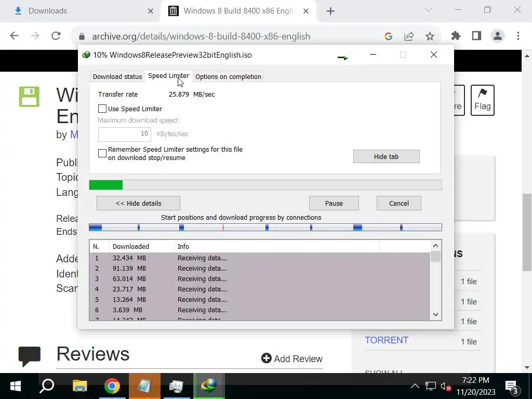The width and height of the screenshot is (532, 399).
Task: Click the green floppy disk software icon
Action: click(29, 97)
